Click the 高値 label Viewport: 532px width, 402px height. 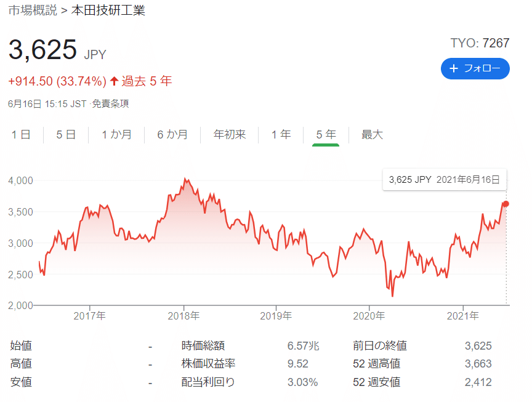click(x=21, y=364)
